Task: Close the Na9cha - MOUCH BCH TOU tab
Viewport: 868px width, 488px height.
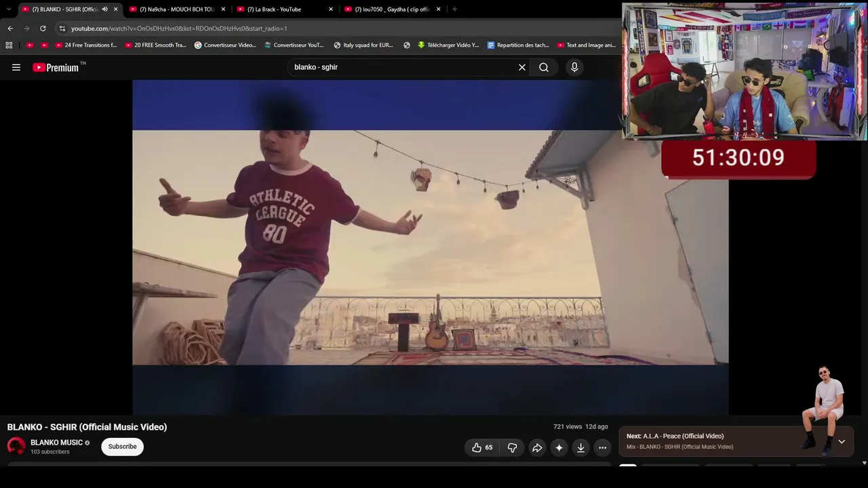Action: [x=223, y=9]
